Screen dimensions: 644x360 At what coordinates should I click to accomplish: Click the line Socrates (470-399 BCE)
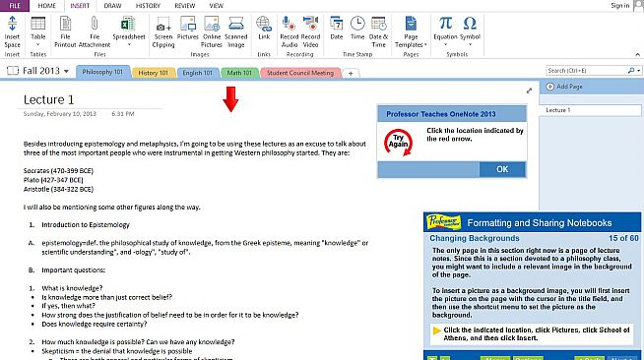pyautogui.click(x=58, y=170)
